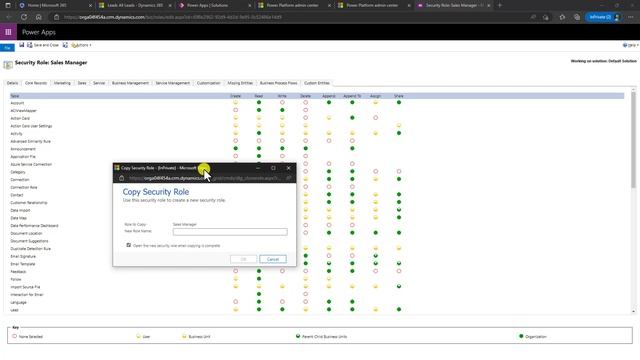The image size is (640, 360).
Task: Toggle the Action Card Append To privilege circle
Action: click(x=352, y=118)
